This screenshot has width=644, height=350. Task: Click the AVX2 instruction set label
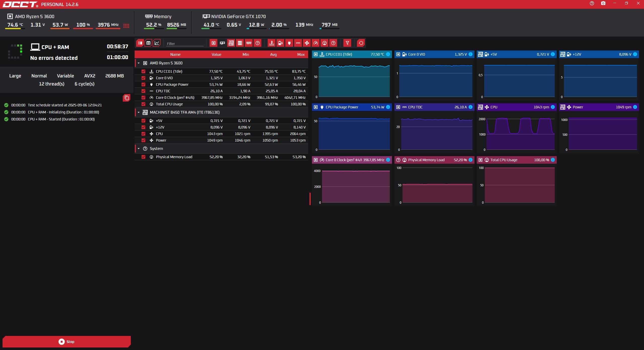[90, 76]
